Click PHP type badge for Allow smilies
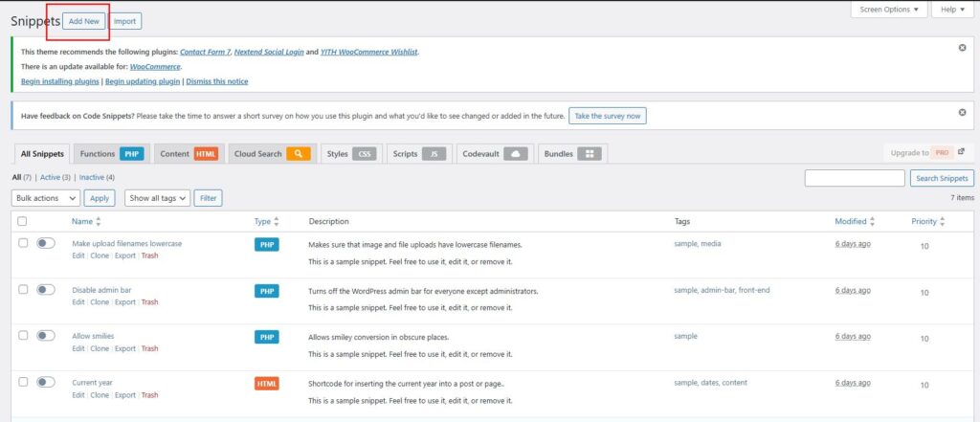Screen dimensions: 980x422 [x=267, y=337]
